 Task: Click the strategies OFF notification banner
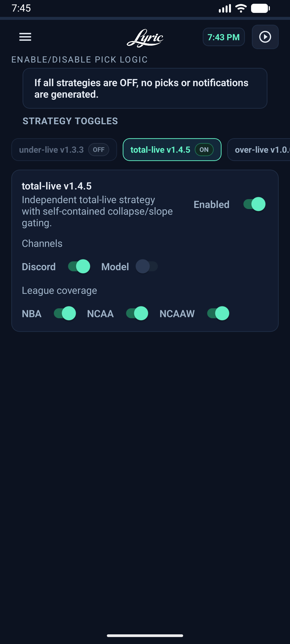145,88
